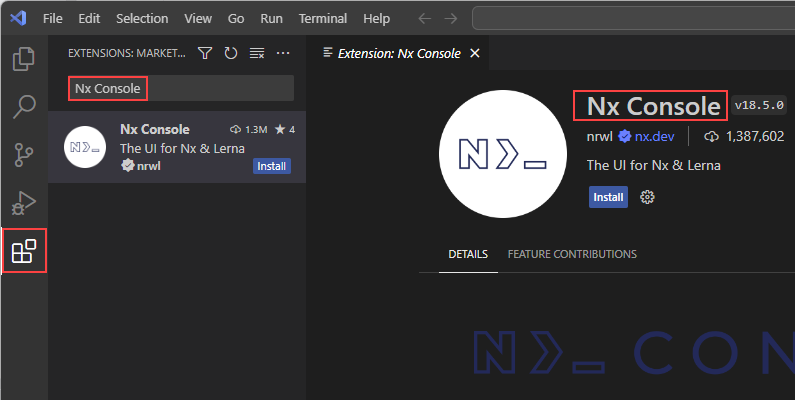795x400 pixels.
Task: Click verified badge beside nx.dev
Action: click(625, 136)
